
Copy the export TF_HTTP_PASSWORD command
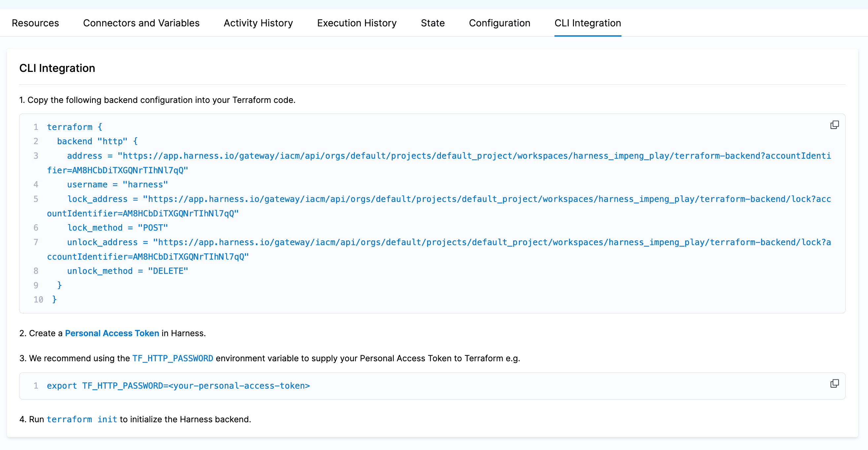coord(835,383)
